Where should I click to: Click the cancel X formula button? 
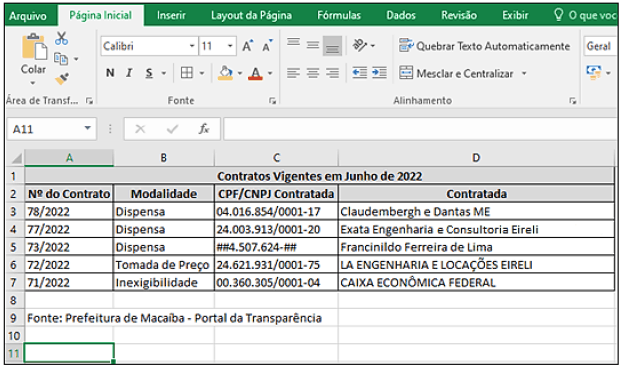[140, 129]
